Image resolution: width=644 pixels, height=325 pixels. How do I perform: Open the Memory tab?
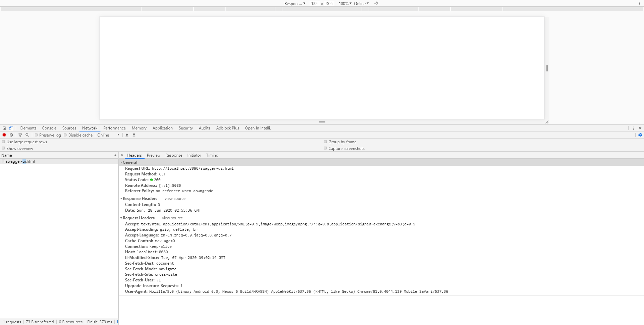139,128
